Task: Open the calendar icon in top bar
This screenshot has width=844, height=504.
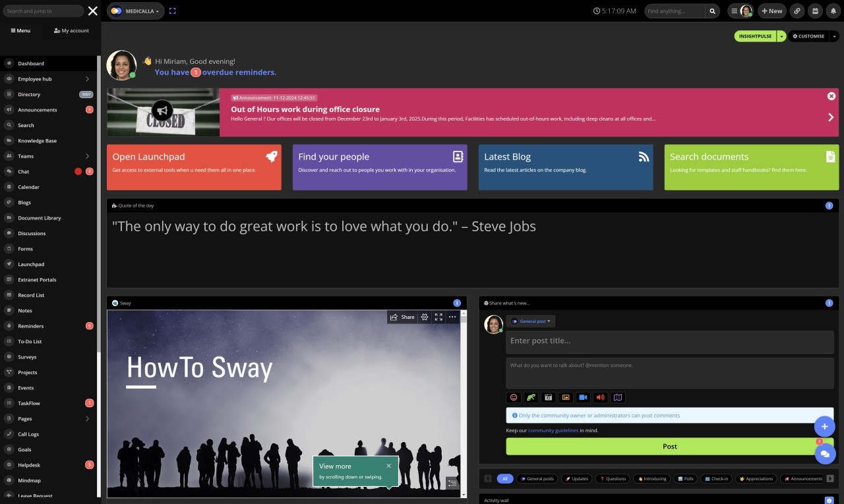Action: coord(815,11)
